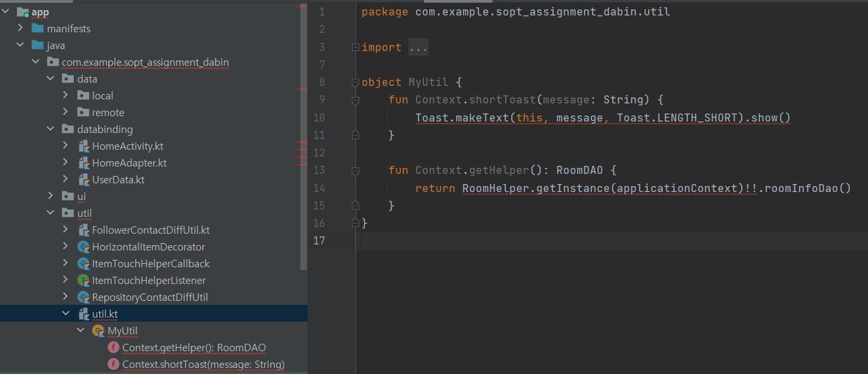
Task: Collapse the com.example.sopt_assignment_dabin package chevron
Action: tap(36, 62)
